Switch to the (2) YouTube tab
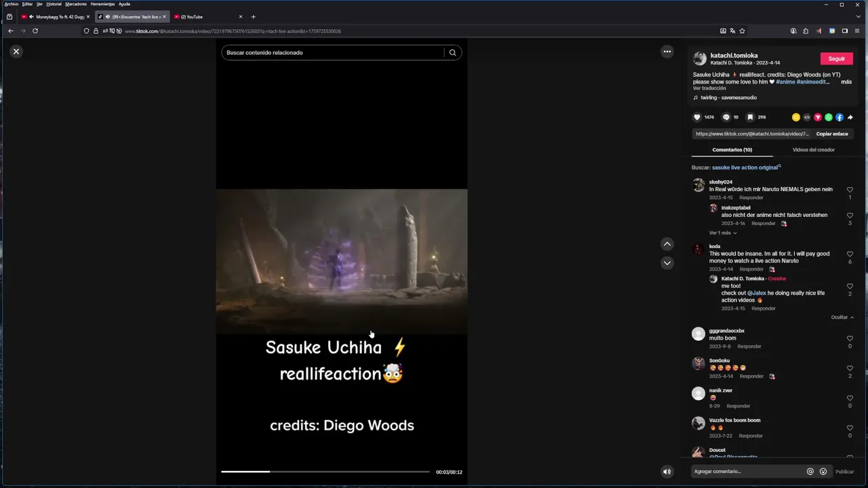 (208, 17)
